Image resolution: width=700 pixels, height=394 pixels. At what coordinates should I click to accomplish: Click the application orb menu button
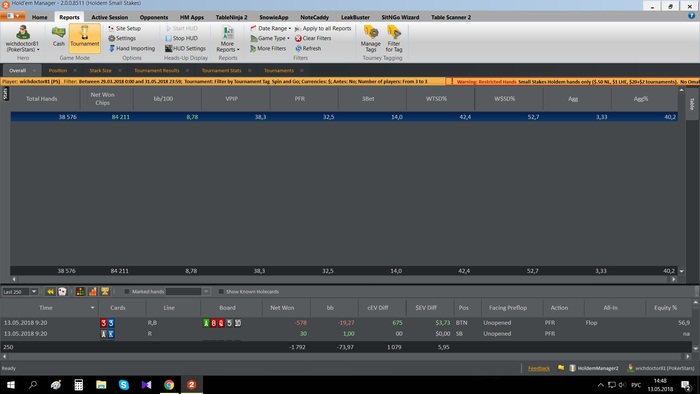click(12, 17)
